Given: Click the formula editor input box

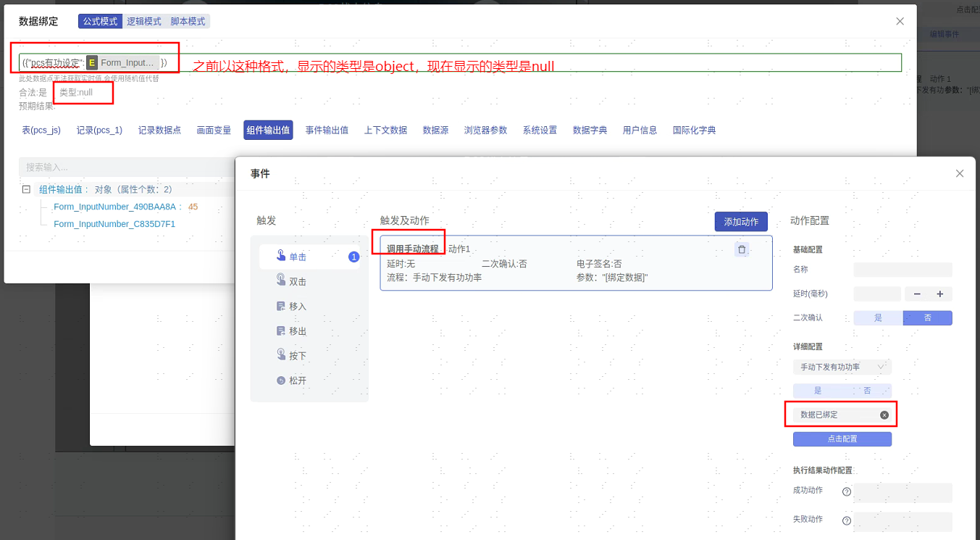Looking at the screenshot, I should 460,62.
